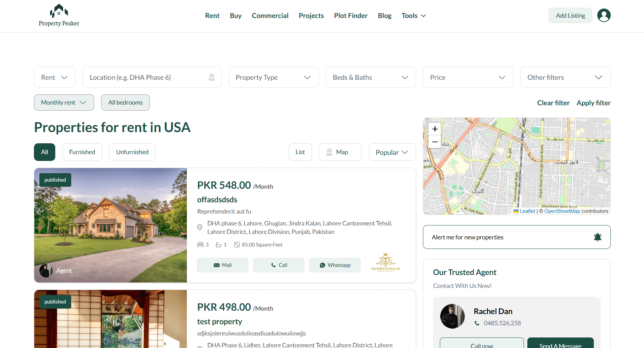This screenshot has width=644, height=348.
Task: Expand the Beds & Baths dropdown
Action: tap(371, 77)
